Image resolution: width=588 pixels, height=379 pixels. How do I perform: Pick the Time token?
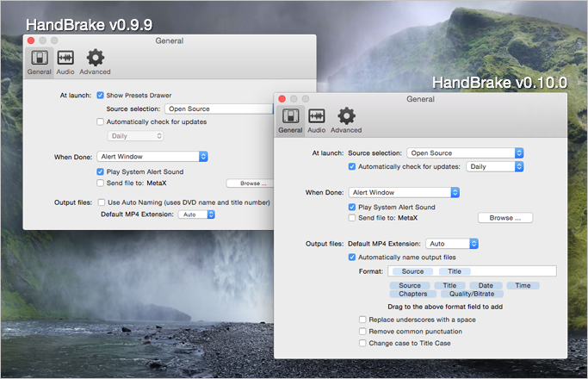pos(523,286)
